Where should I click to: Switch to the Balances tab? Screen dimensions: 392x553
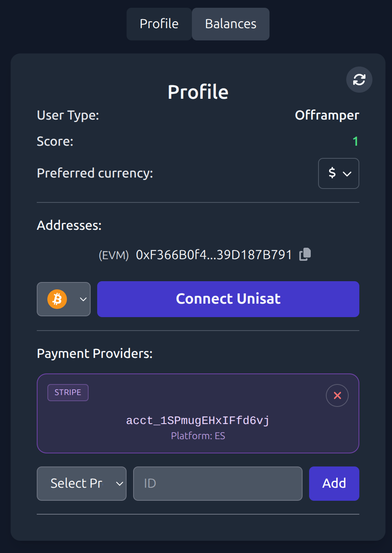(x=230, y=24)
